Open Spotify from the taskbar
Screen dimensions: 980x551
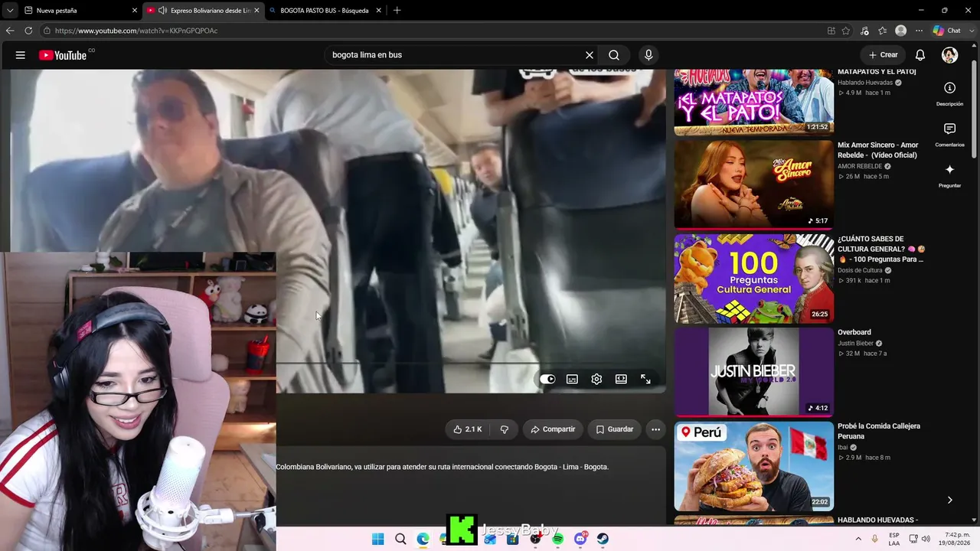558,539
